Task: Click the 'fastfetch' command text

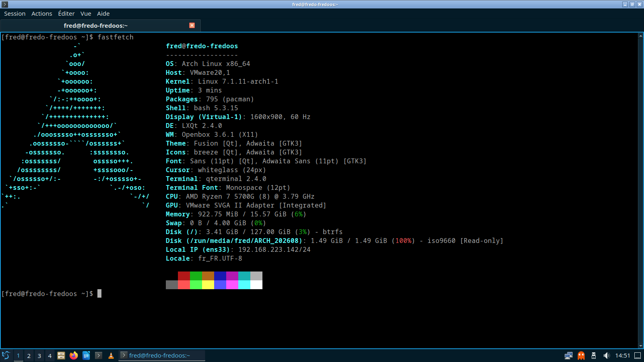Action: click(x=116, y=37)
